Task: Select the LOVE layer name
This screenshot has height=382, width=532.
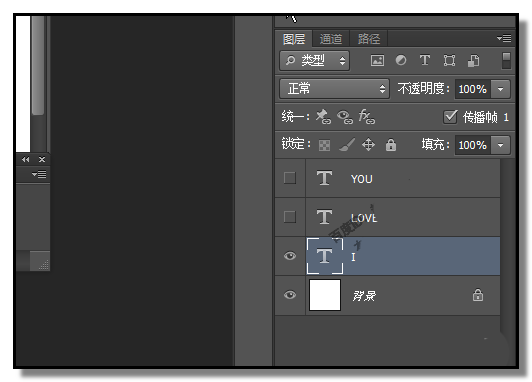Action: click(364, 218)
